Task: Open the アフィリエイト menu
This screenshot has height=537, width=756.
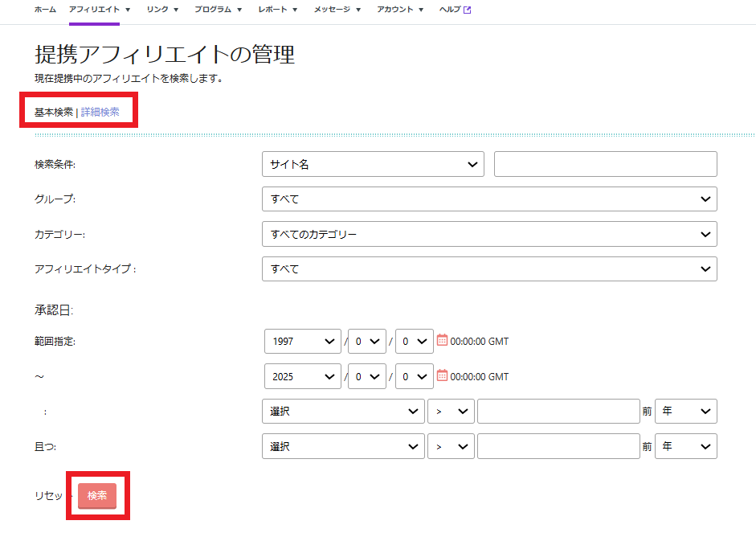Action: [x=100, y=10]
